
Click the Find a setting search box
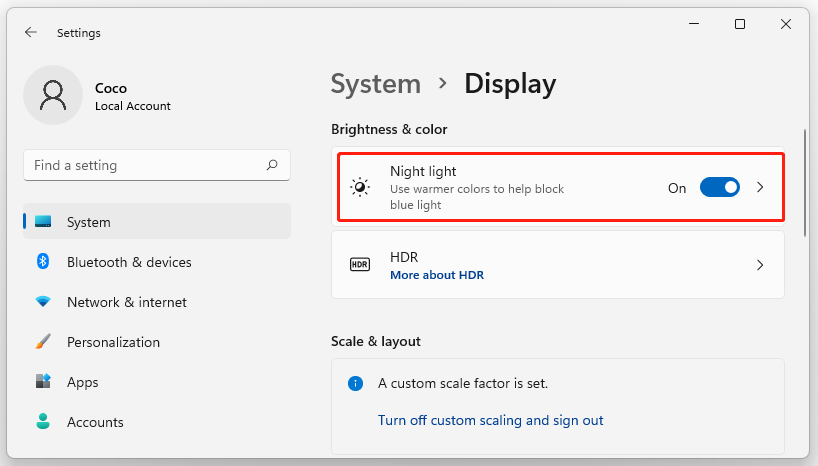(157, 165)
